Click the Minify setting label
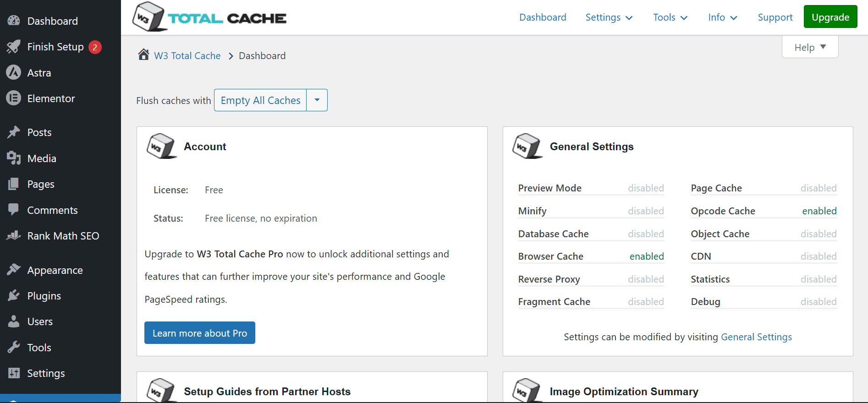The image size is (868, 403). [532, 211]
